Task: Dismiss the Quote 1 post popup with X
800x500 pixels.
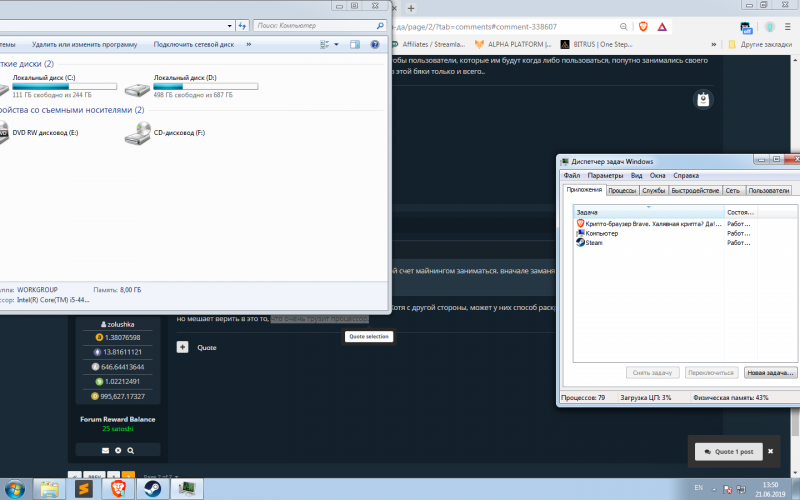Action: [770, 452]
